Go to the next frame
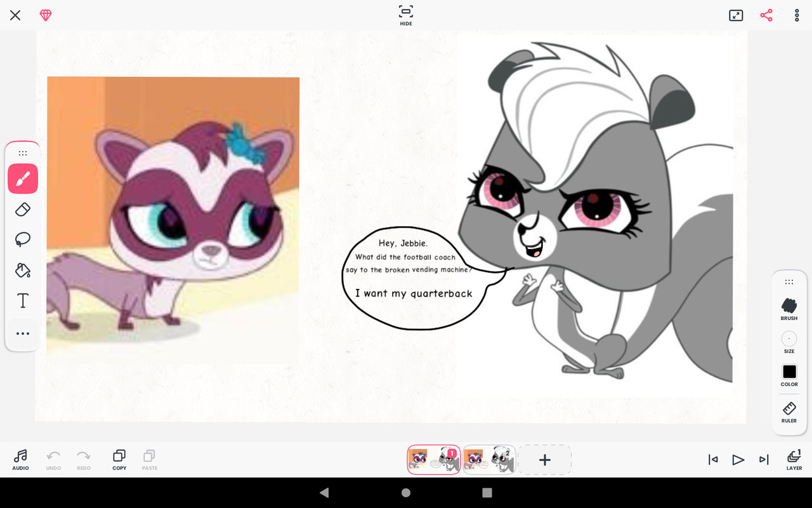 pos(764,460)
